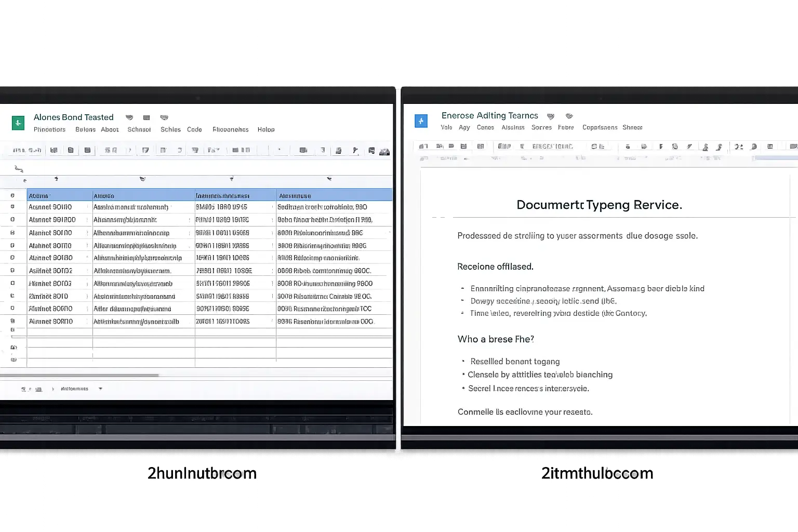The image size is (798, 532).
Task: Click the spreadsheet title 'Alones Bond Teasted'
Action: click(x=73, y=117)
